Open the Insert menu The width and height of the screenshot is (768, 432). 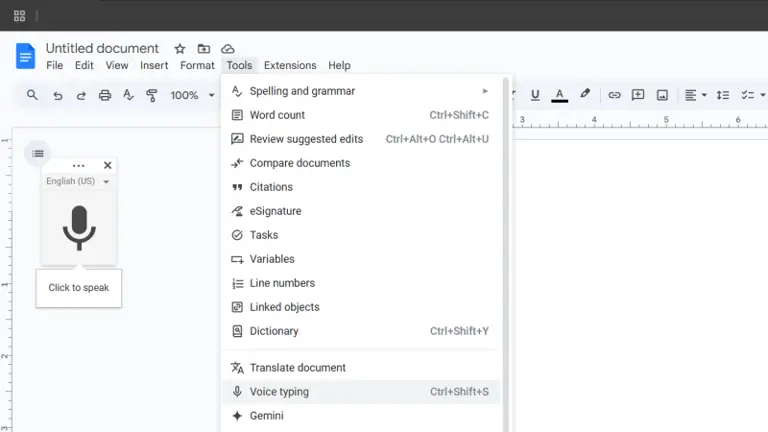[154, 65]
